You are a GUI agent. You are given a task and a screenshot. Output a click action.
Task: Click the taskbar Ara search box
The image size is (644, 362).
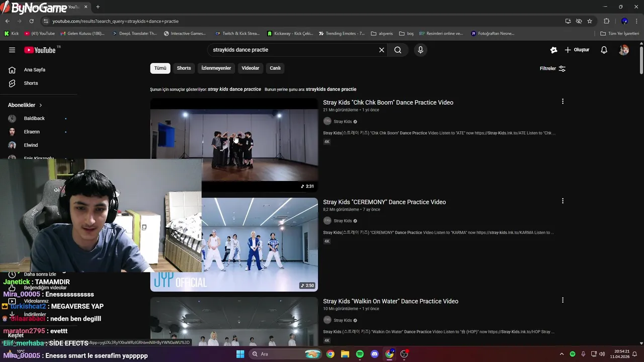[285, 354]
